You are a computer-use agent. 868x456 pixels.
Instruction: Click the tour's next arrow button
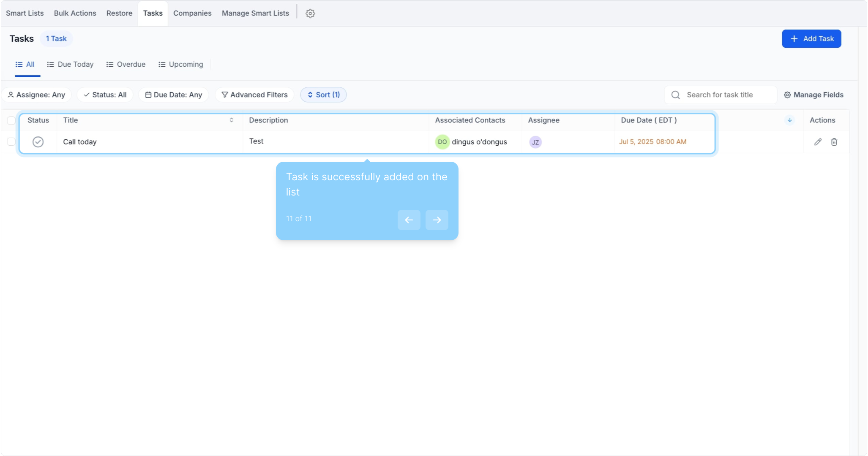point(437,220)
